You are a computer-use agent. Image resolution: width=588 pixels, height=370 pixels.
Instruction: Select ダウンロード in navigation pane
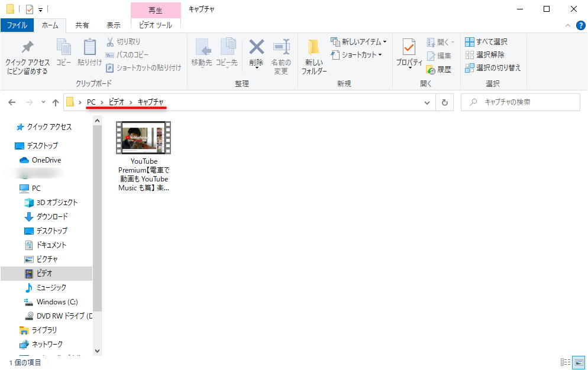point(47,217)
